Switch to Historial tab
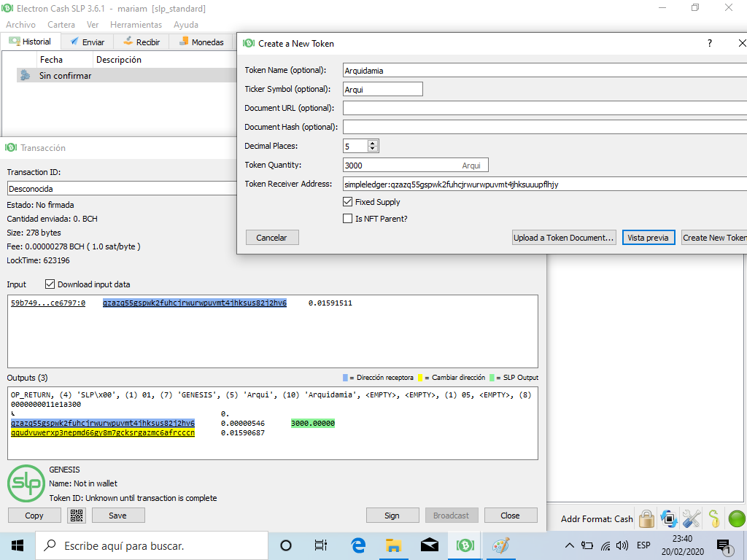This screenshot has height=560, width=747. coord(31,42)
